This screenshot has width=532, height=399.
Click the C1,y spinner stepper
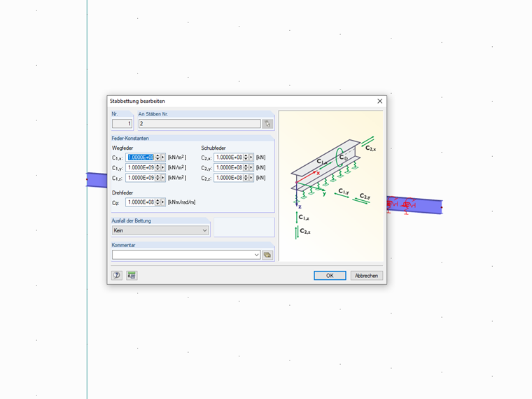point(157,167)
